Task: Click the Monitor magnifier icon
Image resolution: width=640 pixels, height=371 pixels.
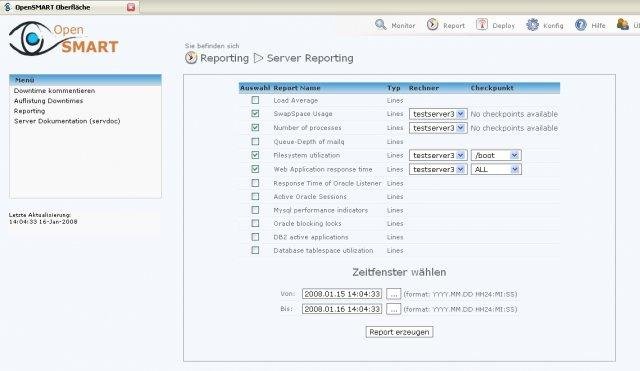Action: [380, 24]
